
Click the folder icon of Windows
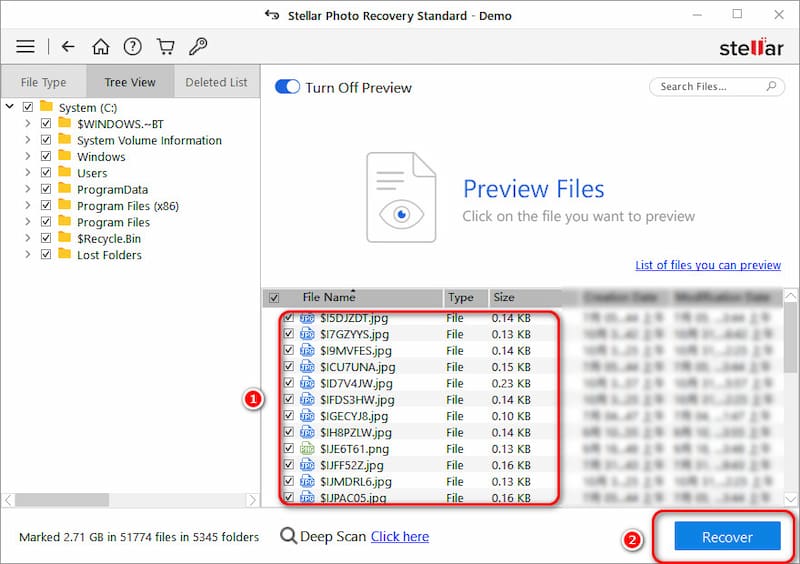coord(64,155)
